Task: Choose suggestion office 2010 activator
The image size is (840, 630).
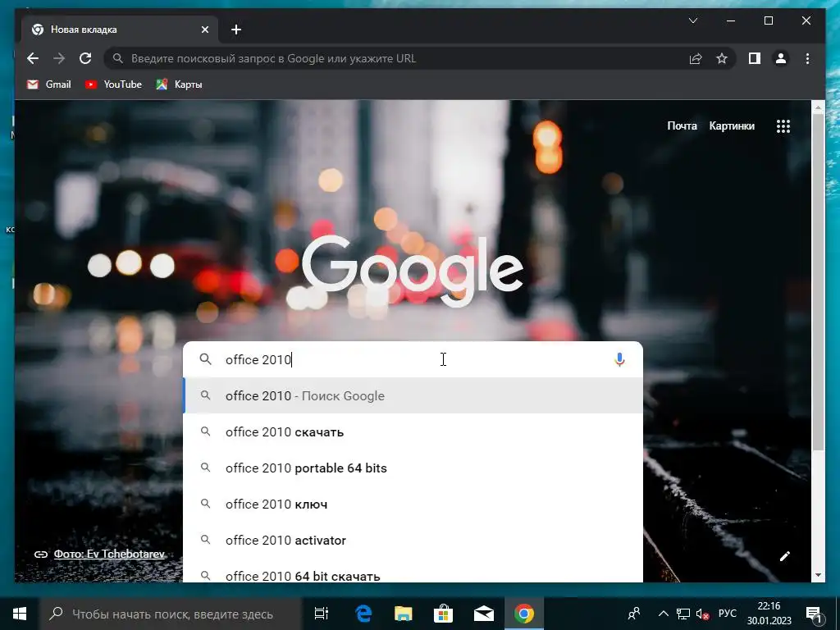Action: point(413,540)
